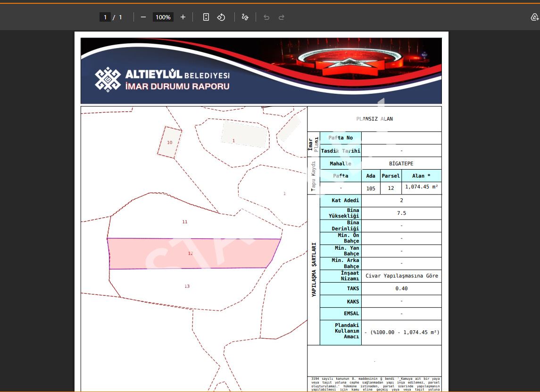Click the TAKS value 0.40

[401, 288]
